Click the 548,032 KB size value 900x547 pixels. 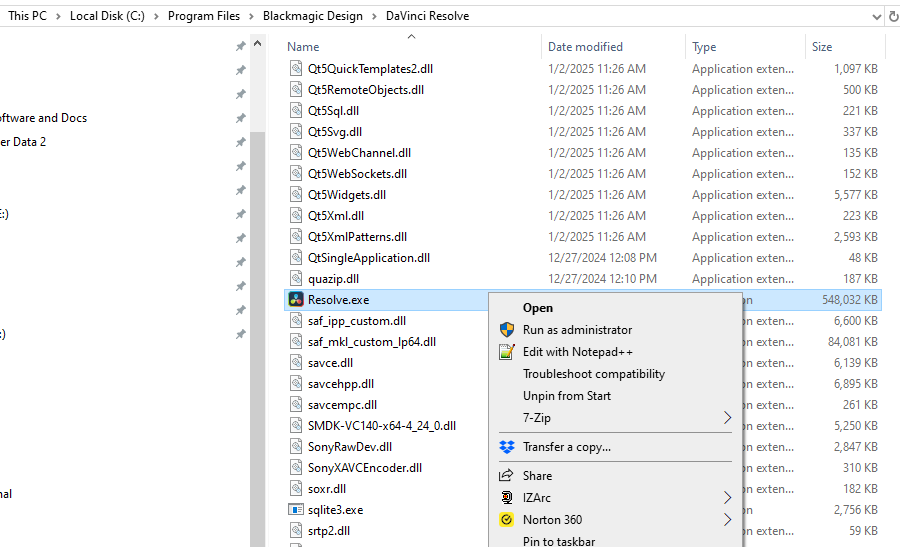(x=849, y=300)
